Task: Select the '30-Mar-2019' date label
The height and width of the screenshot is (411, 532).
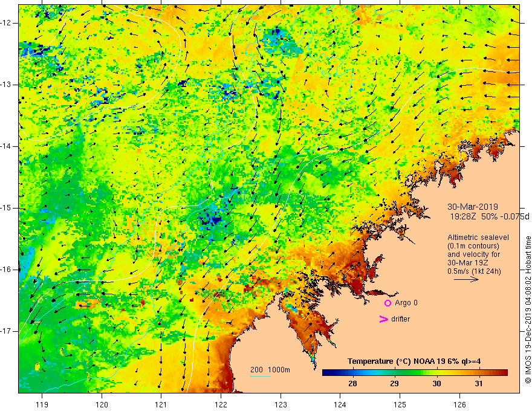Action: (x=473, y=207)
